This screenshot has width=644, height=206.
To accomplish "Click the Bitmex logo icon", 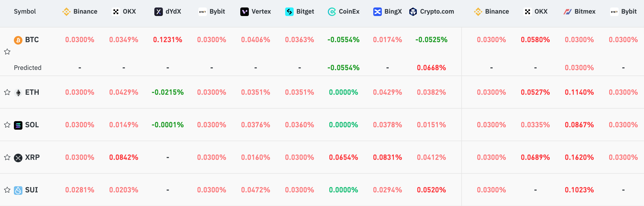I will click(x=567, y=12).
